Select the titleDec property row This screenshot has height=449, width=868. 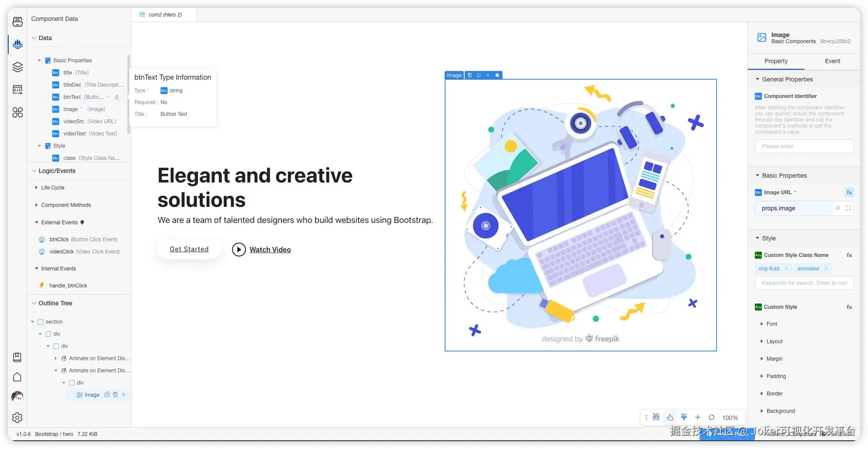88,85
